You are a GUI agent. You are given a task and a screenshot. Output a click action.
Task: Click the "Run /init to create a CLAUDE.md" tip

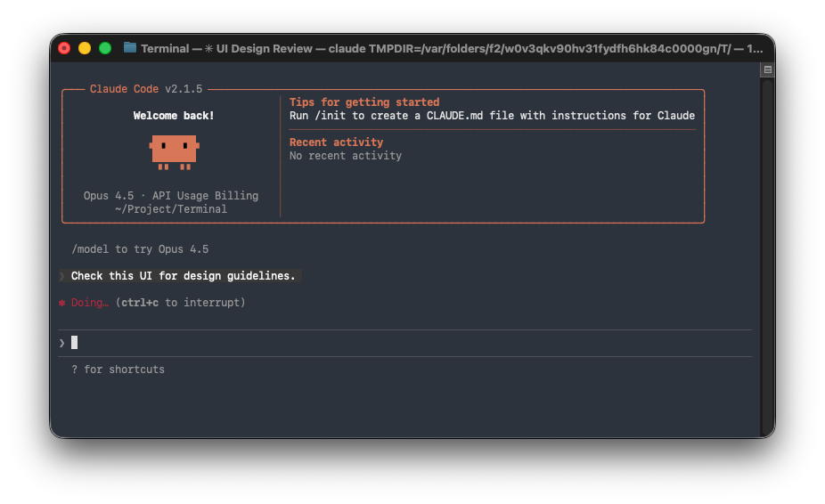(x=492, y=116)
